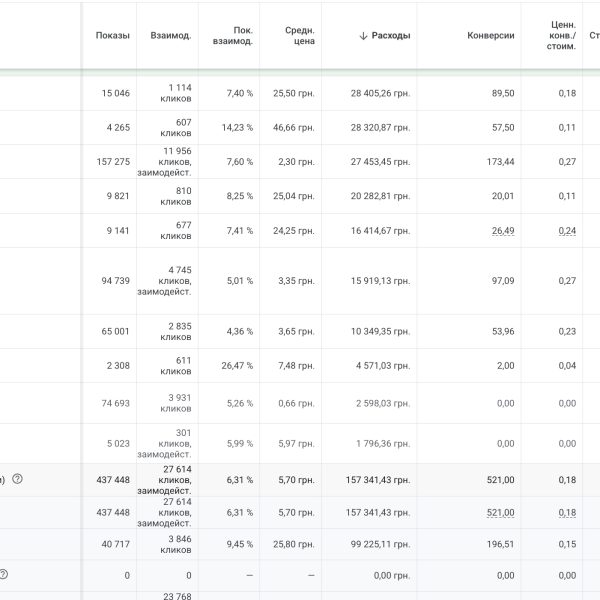Viewport: 600px width, 600px height.
Task: Sort by the Взаимод. column header
Action: (x=170, y=35)
